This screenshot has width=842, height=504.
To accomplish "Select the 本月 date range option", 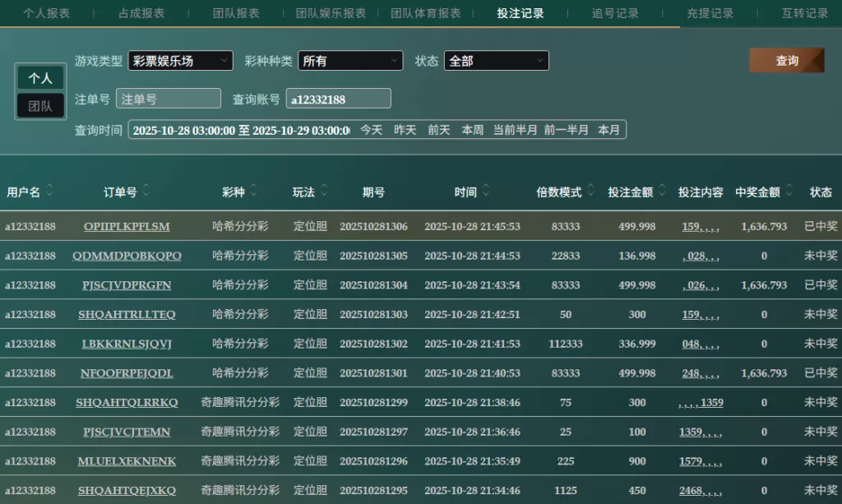I will (609, 130).
